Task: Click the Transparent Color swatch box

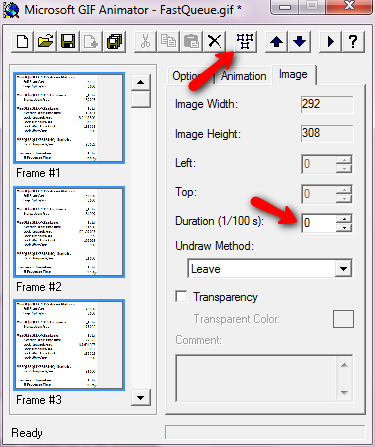Action: click(343, 319)
